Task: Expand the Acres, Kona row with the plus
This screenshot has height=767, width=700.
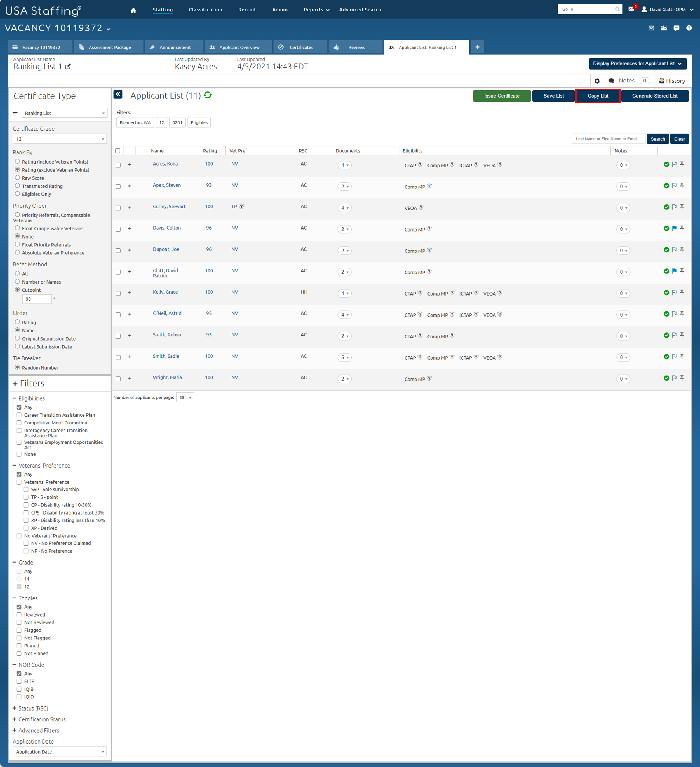Action: pos(130,165)
